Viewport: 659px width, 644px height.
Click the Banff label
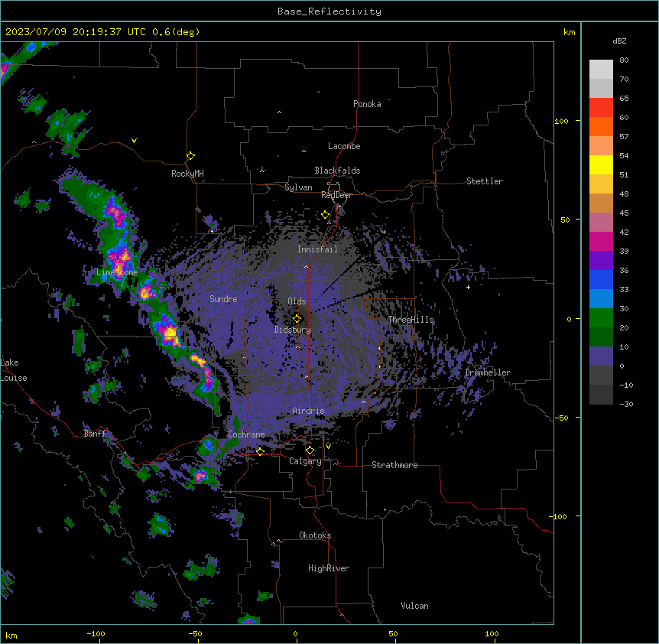click(x=95, y=434)
